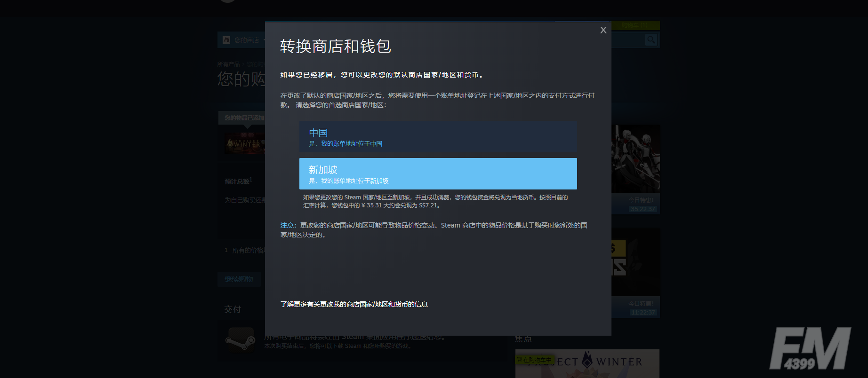
Task: Click the 预计总额 label in cart
Action: point(238,181)
